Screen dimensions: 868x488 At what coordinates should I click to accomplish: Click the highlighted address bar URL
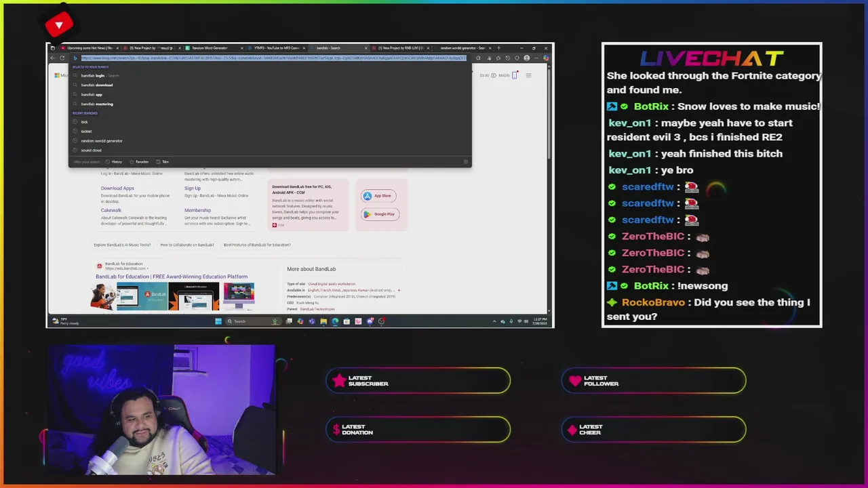273,58
